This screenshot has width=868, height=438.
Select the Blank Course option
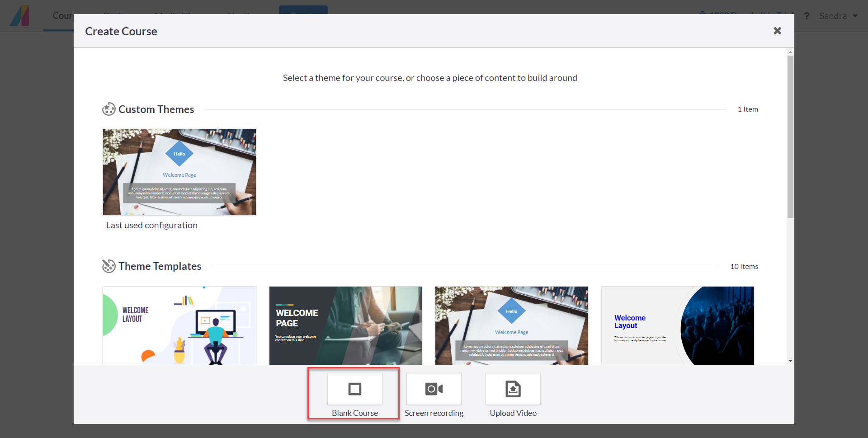point(354,393)
